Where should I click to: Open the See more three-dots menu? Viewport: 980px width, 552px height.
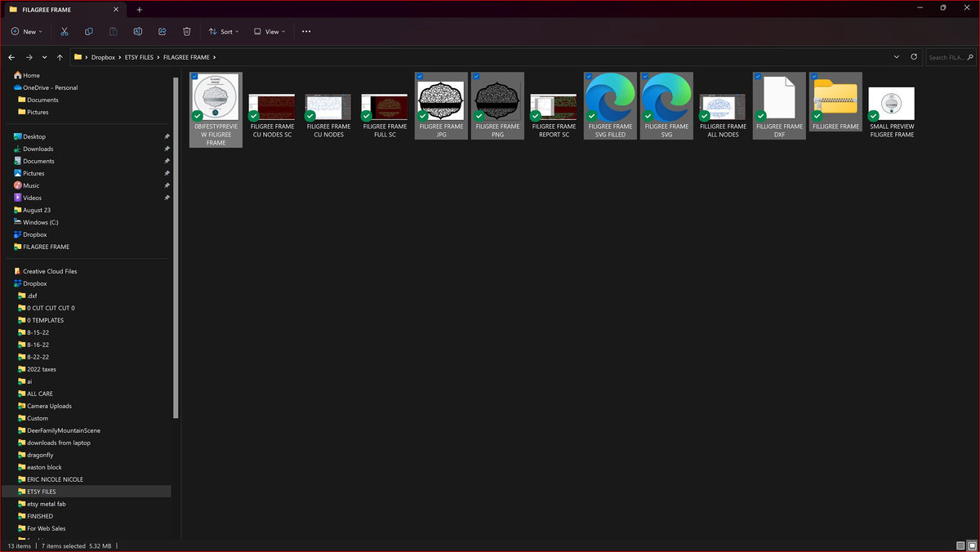click(306, 31)
